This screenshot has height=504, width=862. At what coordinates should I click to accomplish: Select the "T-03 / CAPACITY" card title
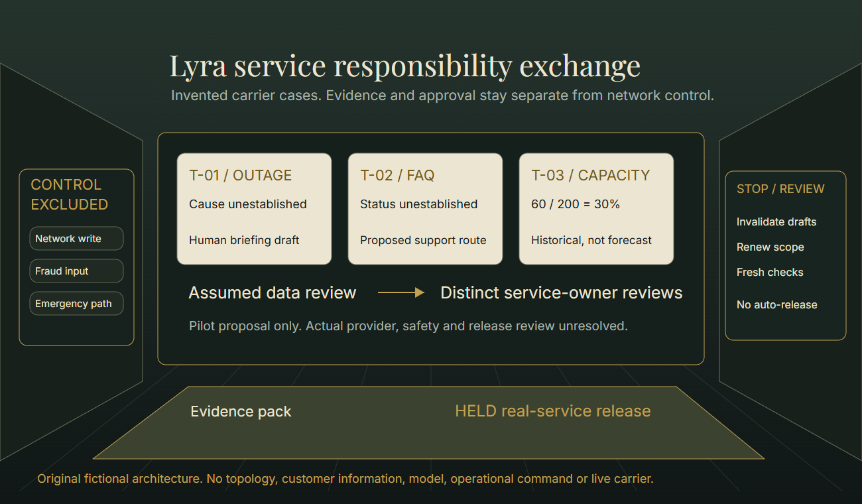coord(591,175)
